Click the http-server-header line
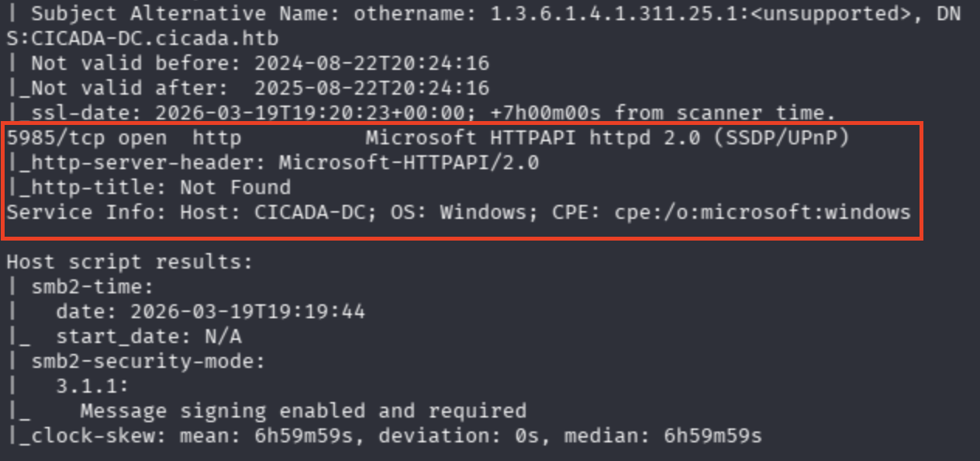Image resolution: width=980 pixels, height=461 pixels. [x=272, y=163]
